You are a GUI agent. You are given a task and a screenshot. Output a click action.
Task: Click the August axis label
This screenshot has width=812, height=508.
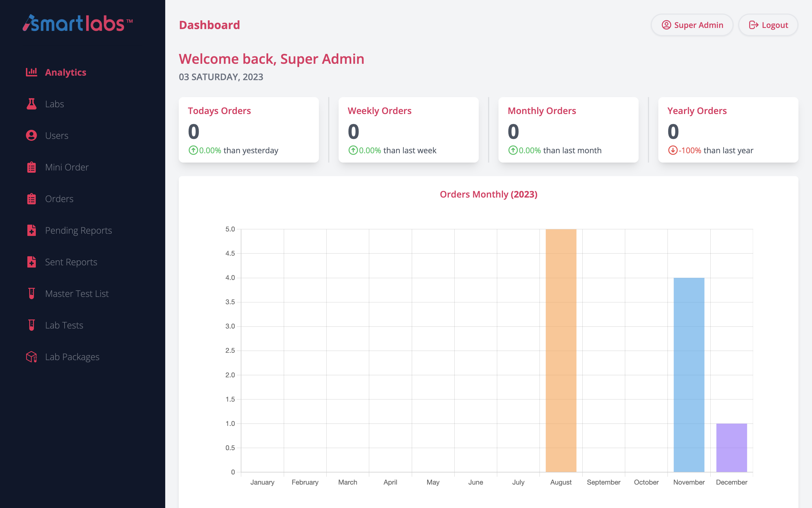(x=561, y=482)
